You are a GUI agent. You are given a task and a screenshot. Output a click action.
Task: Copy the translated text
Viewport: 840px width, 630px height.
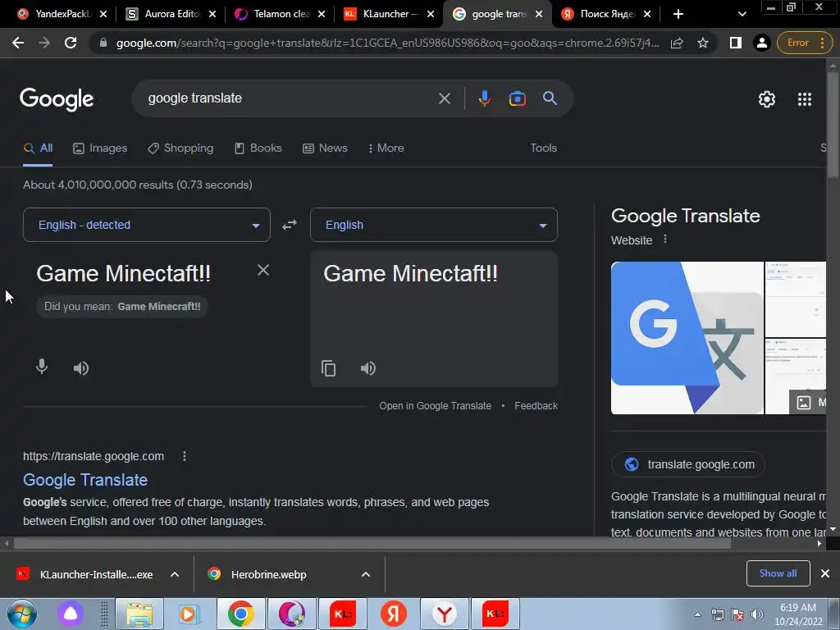328,368
